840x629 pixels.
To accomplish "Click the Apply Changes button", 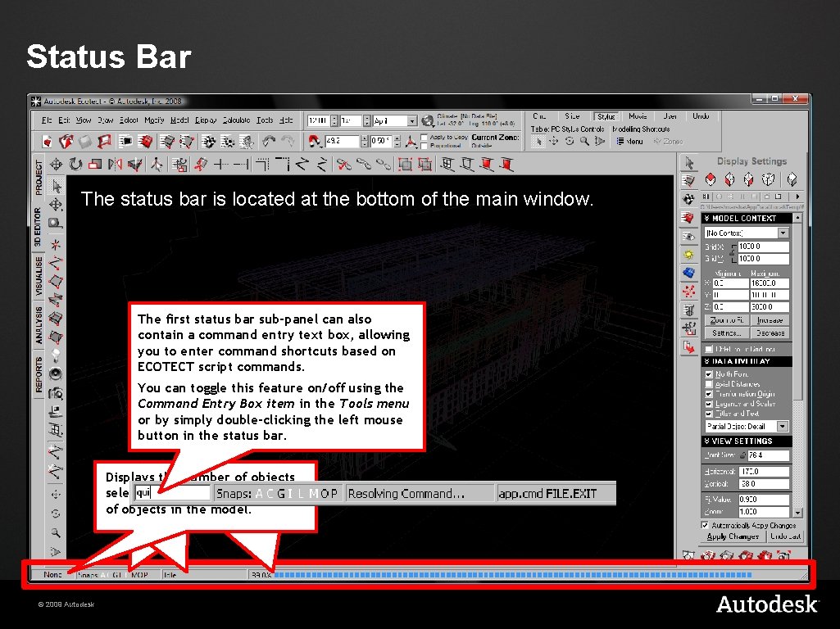I will tap(733, 536).
